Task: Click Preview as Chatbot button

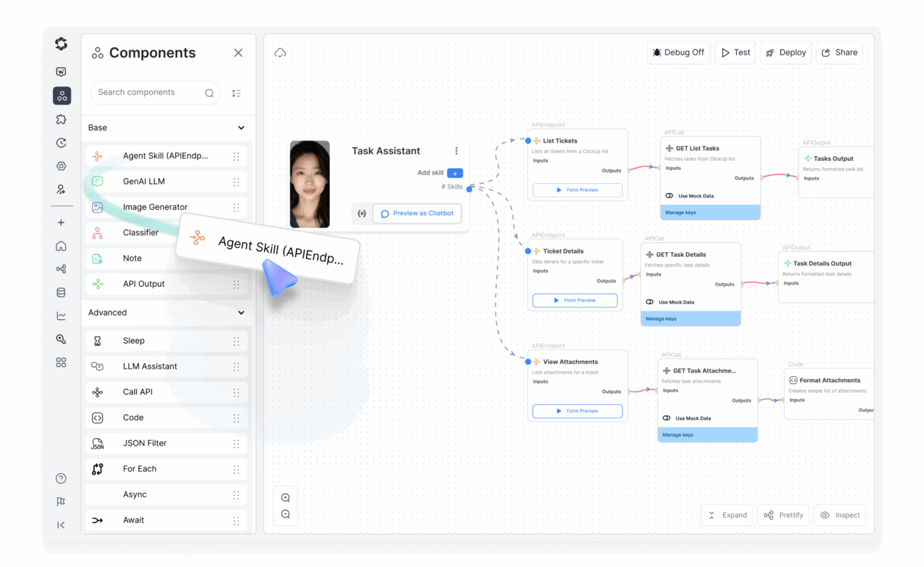Action: [x=417, y=214]
